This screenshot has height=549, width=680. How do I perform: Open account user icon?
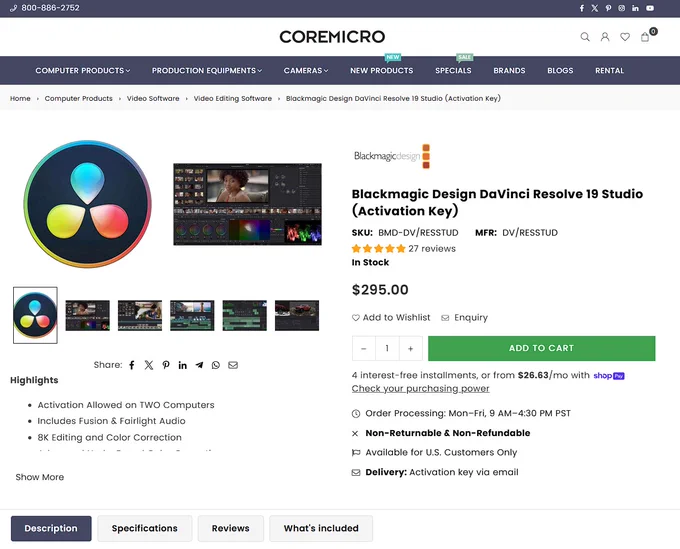click(605, 37)
